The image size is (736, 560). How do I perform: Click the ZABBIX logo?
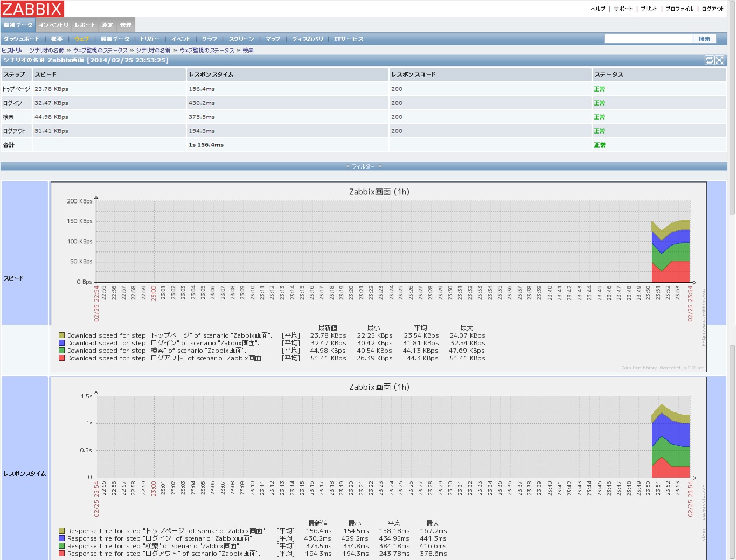point(32,9)
